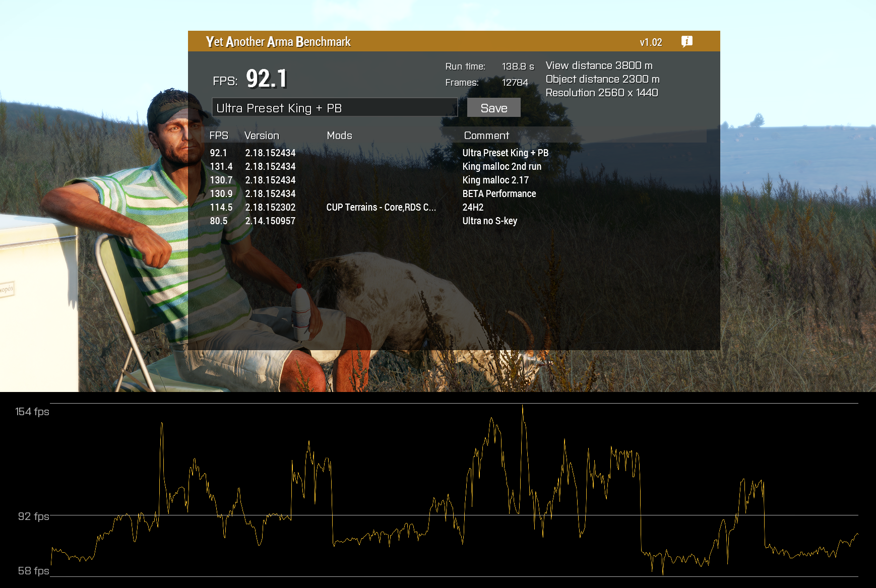Click the Run time value 138.8 s
The height and width of the screenshot is (588, 876).
518,67
